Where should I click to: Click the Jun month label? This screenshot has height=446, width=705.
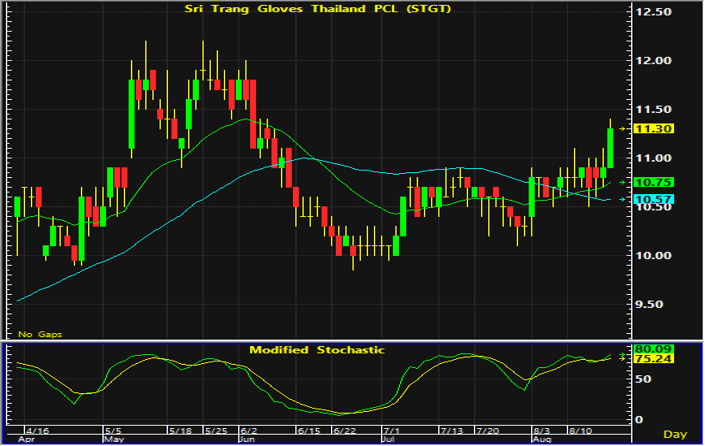tap(247, 439)
